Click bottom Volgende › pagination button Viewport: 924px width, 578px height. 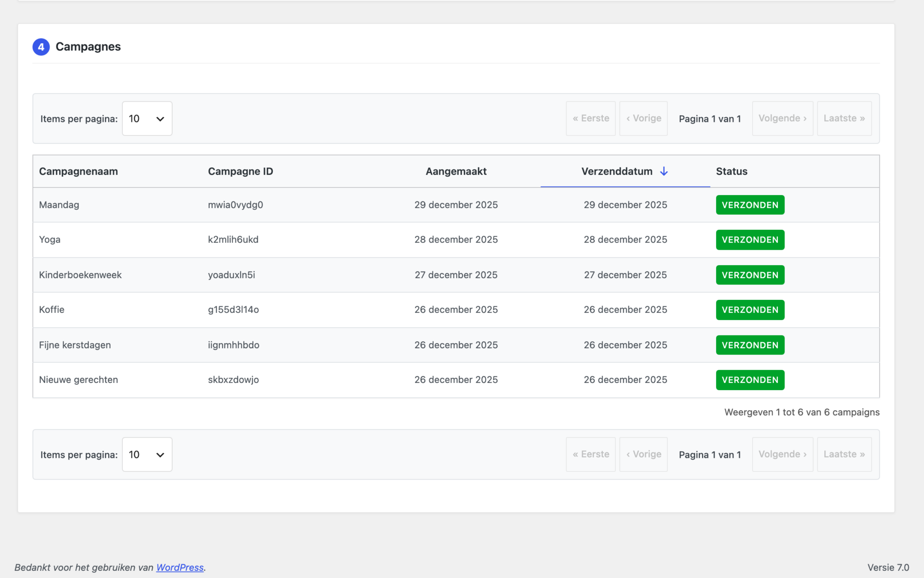click(782, 454)
